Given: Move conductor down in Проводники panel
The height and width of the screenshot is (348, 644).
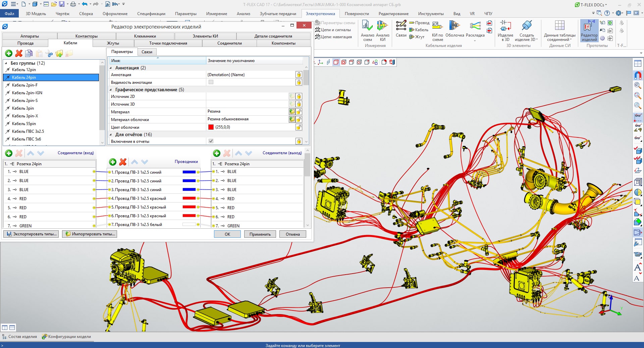Looking at the screenshot, I should pos(145,162).
